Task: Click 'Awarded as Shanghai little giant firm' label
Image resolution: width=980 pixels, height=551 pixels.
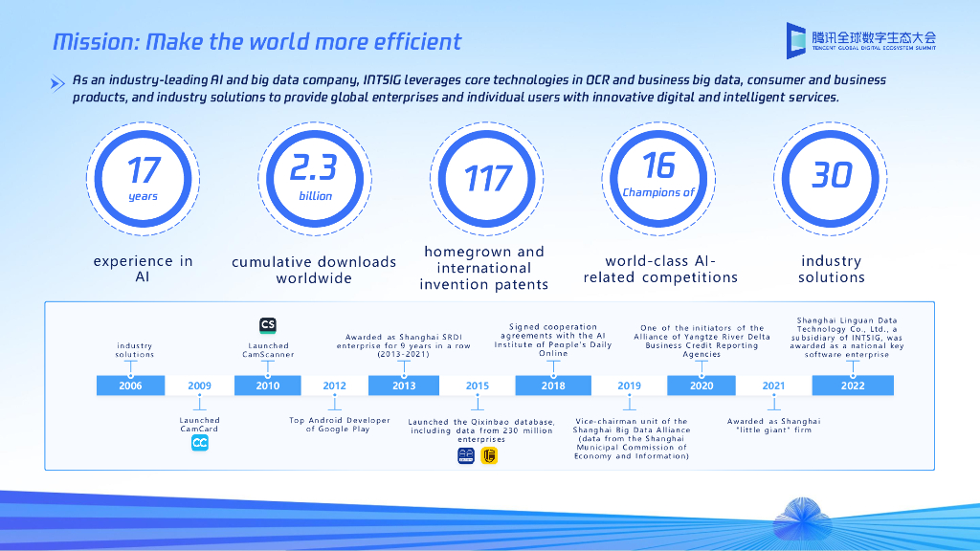Action: click(x=773, y=426)
